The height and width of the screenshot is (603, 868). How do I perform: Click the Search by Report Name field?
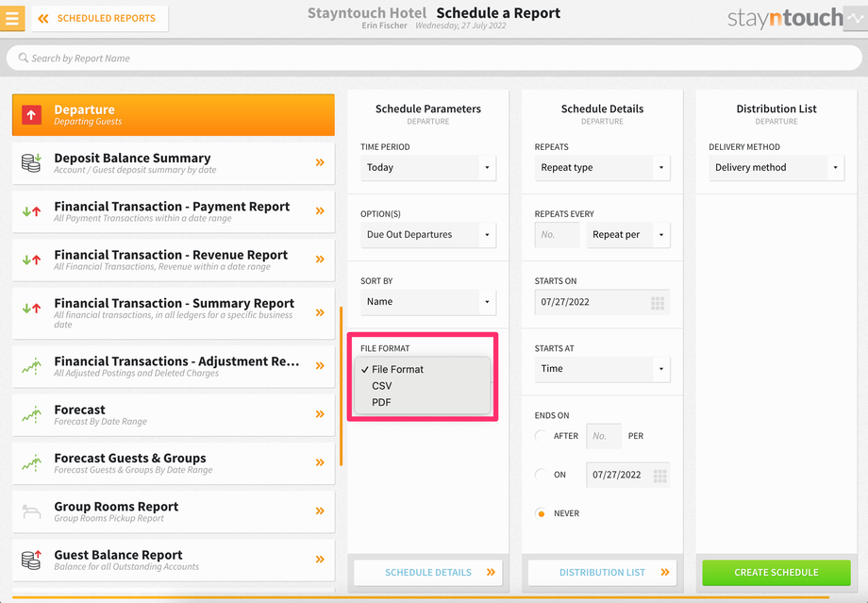point(434,59)
